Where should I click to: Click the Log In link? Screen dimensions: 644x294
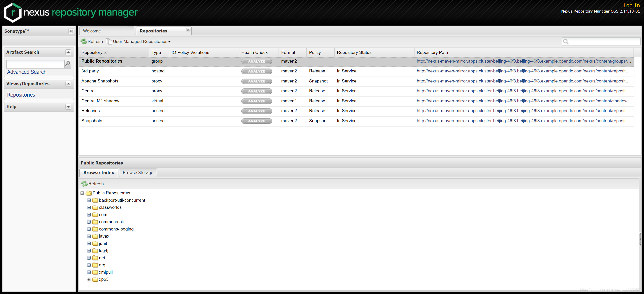[x=631, y=5]
